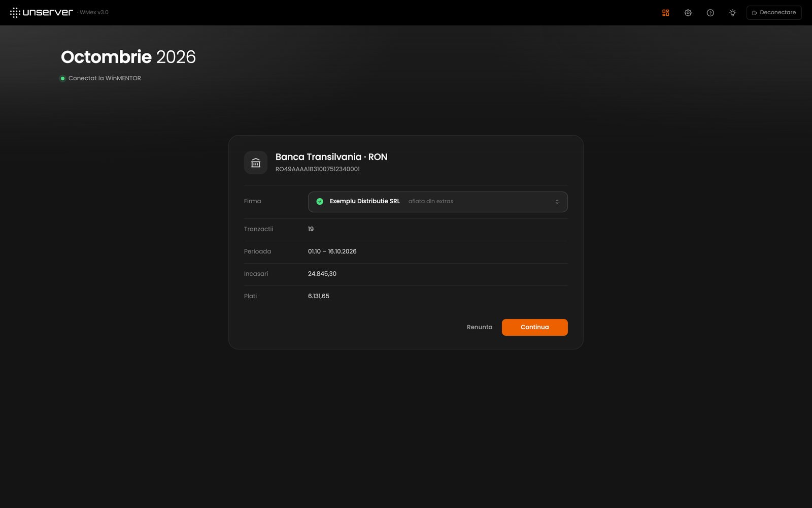812x508 pixels.
Task: Open the dashboard grid icon
Action: coord(665,13)
